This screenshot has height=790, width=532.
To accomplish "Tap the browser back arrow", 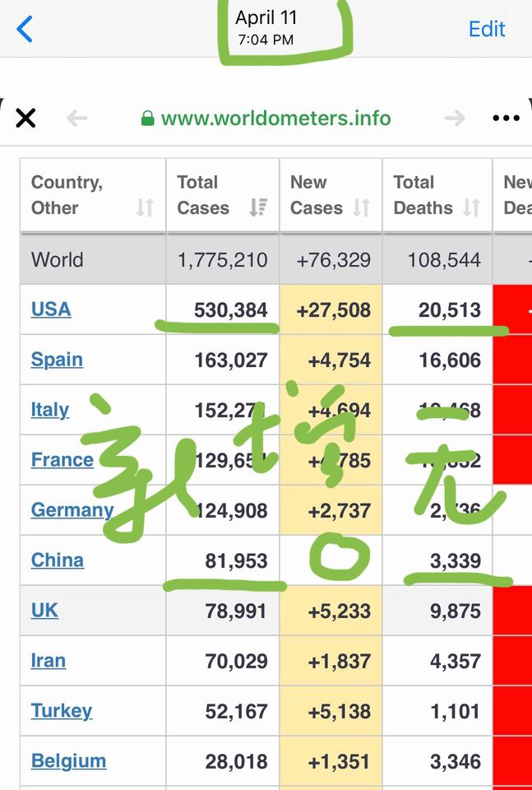I will click(77, 118).
